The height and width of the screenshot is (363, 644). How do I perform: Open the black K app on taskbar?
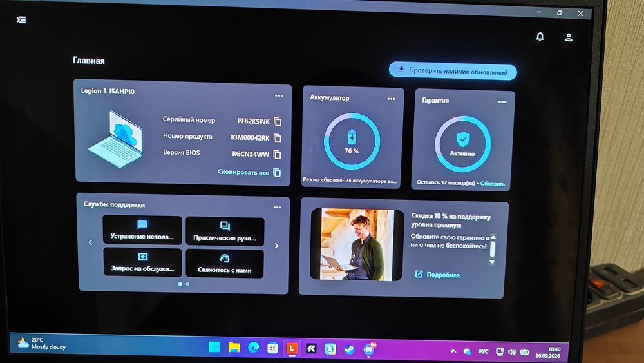click(311, 349)
